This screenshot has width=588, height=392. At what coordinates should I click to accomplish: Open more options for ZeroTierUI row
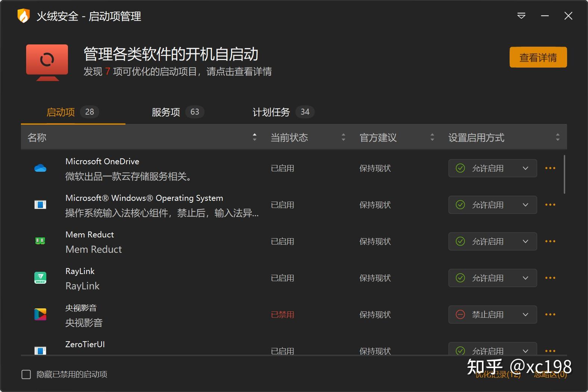point(550,351)
